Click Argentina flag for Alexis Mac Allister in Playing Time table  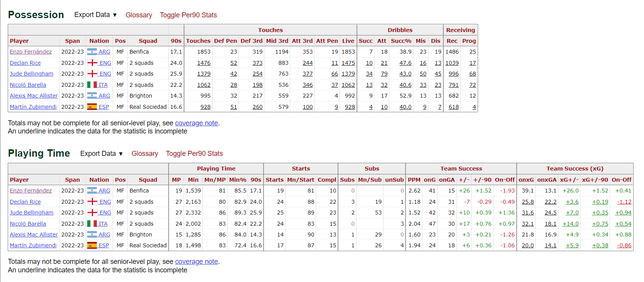pos(92,235)
